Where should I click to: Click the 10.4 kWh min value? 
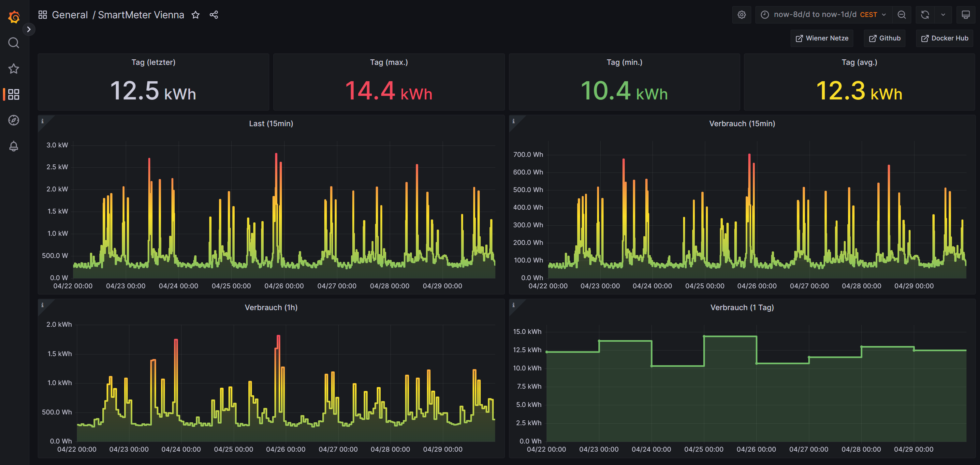624,91
